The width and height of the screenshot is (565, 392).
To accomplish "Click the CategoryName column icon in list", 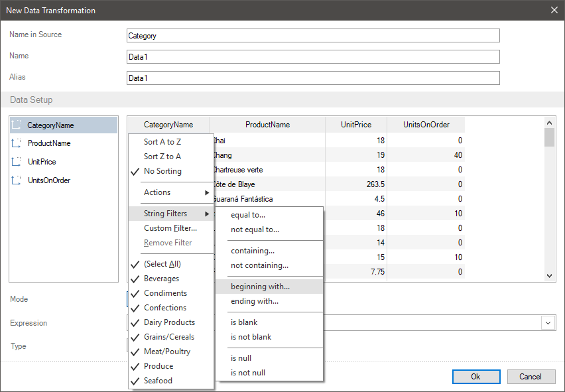I will tap(17, 125).
